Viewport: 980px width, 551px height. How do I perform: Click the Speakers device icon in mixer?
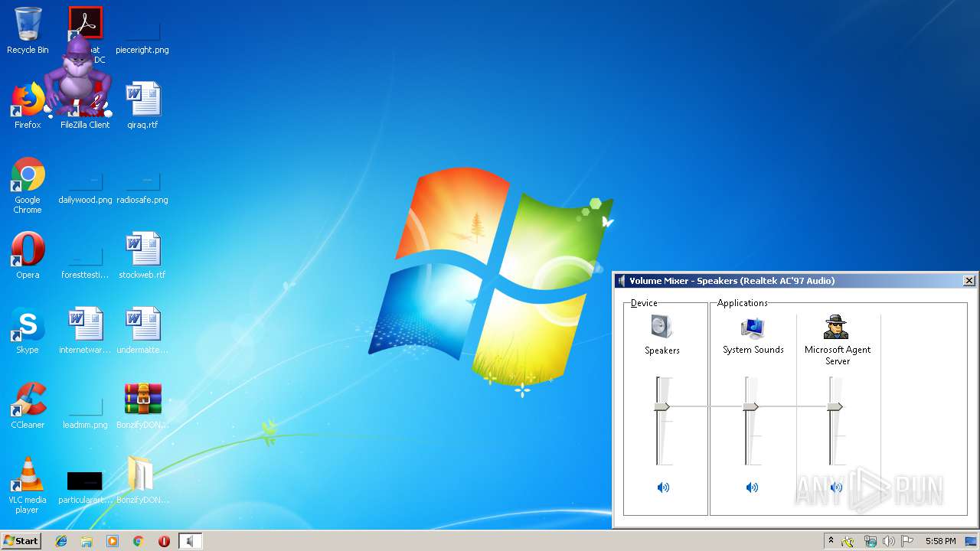tap(661, 327)
